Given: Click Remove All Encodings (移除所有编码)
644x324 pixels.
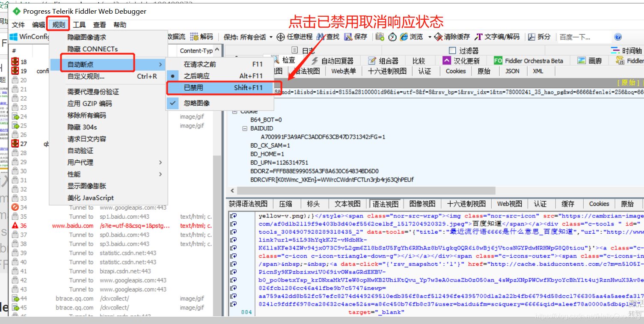Looking at the screenshot, I should (x=108, y=115).
